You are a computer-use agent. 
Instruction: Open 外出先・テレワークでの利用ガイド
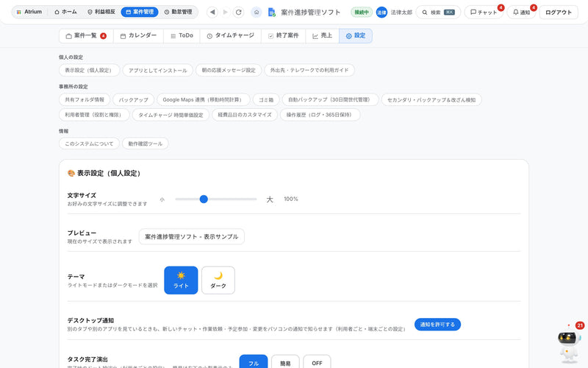[x=309, y=70]
